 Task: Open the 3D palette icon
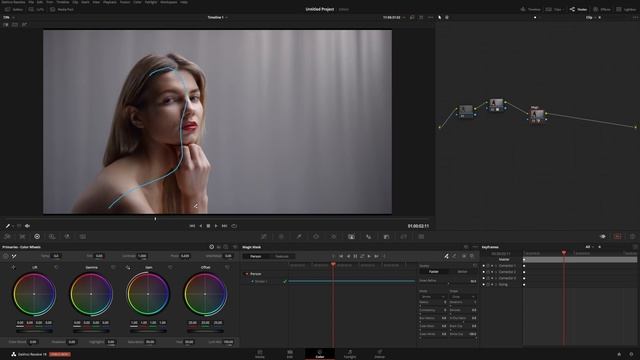(421, 236)
